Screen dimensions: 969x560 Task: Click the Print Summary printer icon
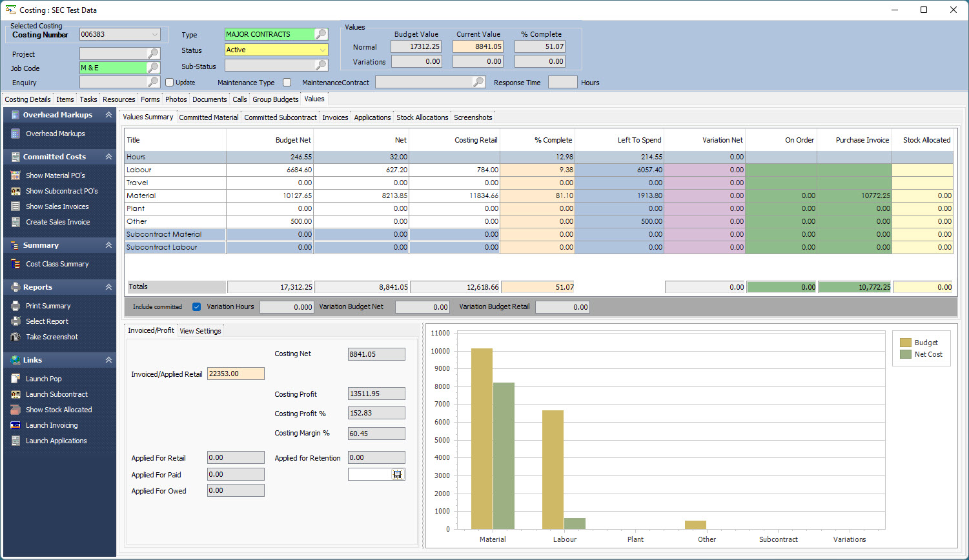pyautogui.click(x=15, y=306)
